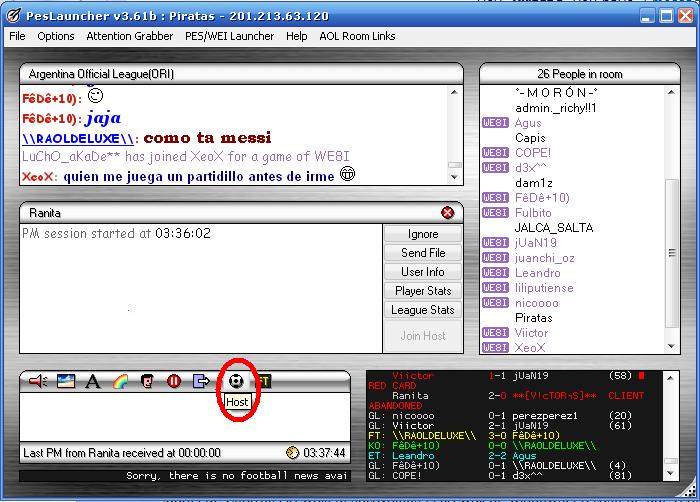Open the PES/WEI Launcher menu
This screenshot has width=700, height=502.
point(229,36)
